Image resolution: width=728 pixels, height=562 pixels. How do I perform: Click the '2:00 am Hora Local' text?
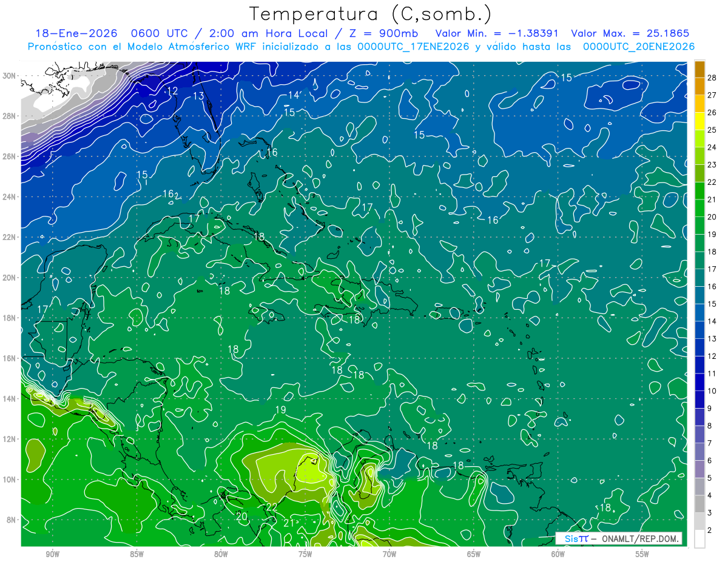point(269,33)
